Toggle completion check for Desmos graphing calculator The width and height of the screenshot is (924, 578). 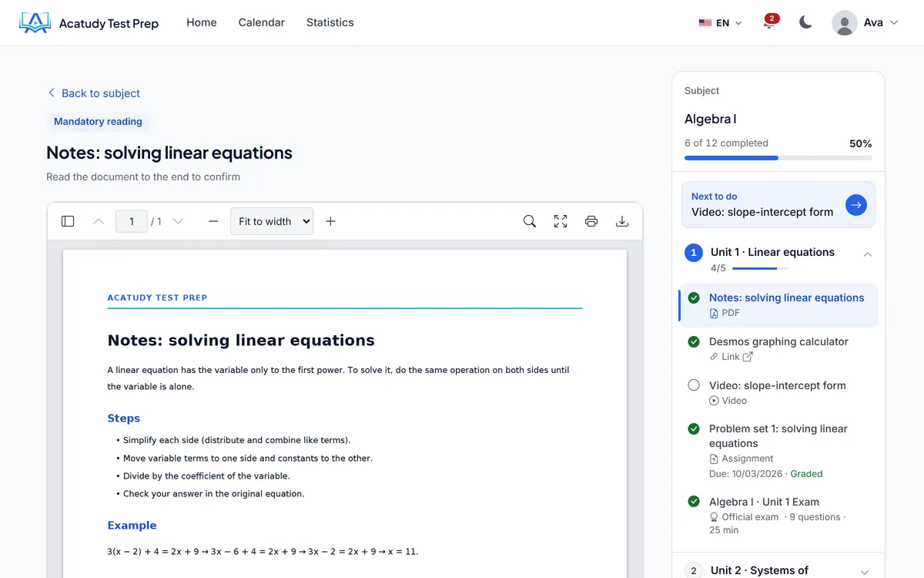(694, 341)
